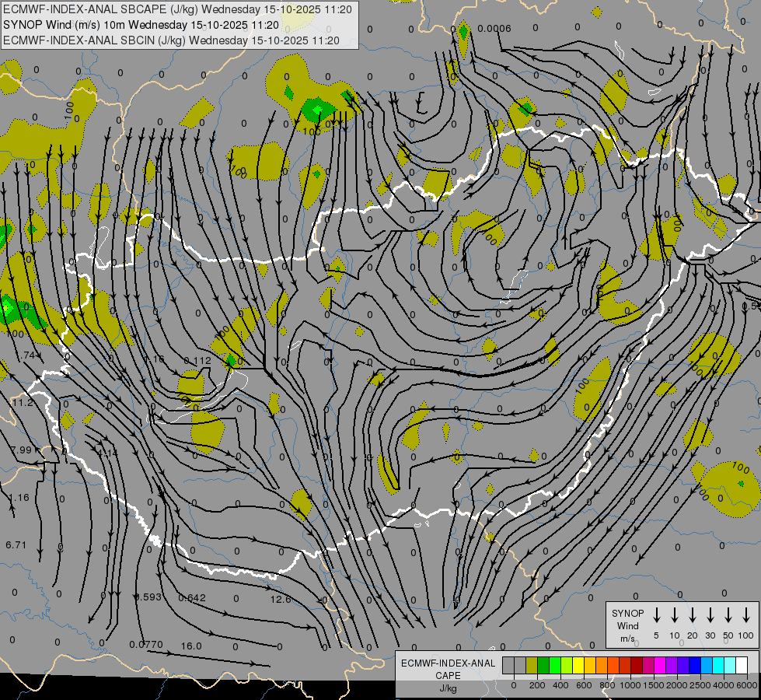Click the 5 m/s wind arrow symbol

pyautogui.click(x=656, y=614)
